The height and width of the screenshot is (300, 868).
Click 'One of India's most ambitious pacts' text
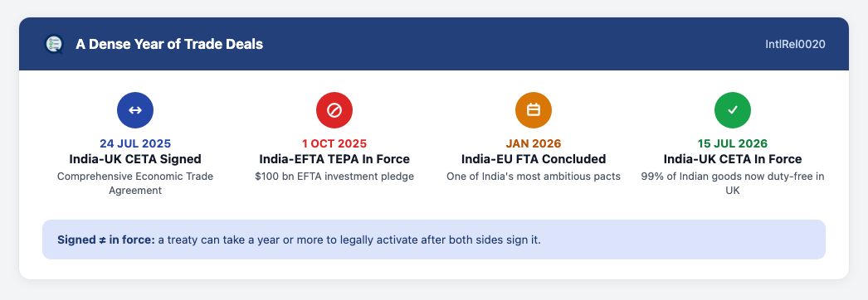[x=534, y=177]
